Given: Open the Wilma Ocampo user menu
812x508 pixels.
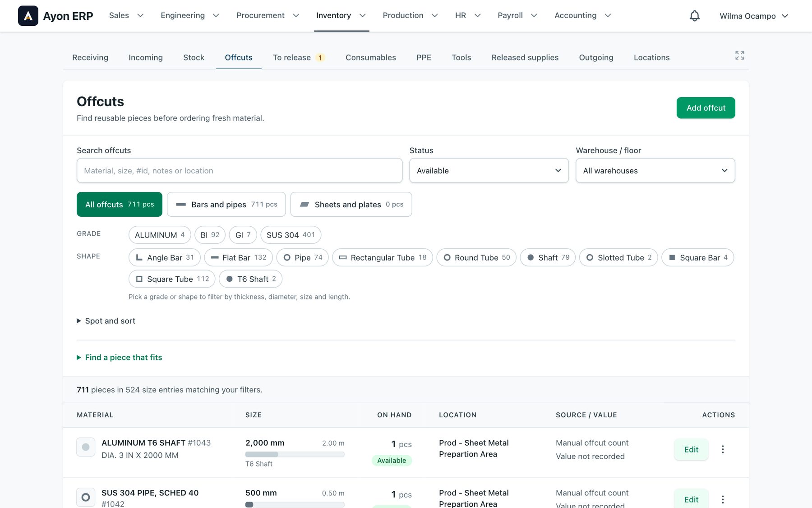Looking at the screenshot, I should (754, 16).
